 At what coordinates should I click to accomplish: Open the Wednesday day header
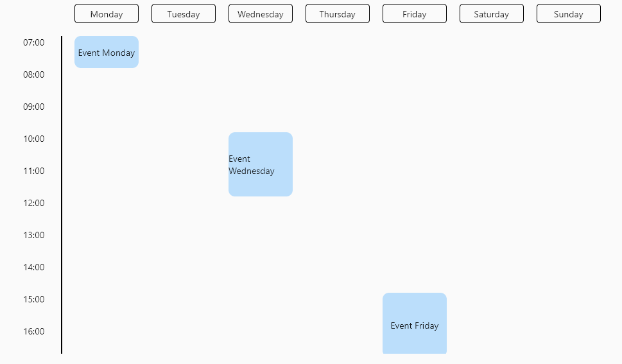click(260, 14)
